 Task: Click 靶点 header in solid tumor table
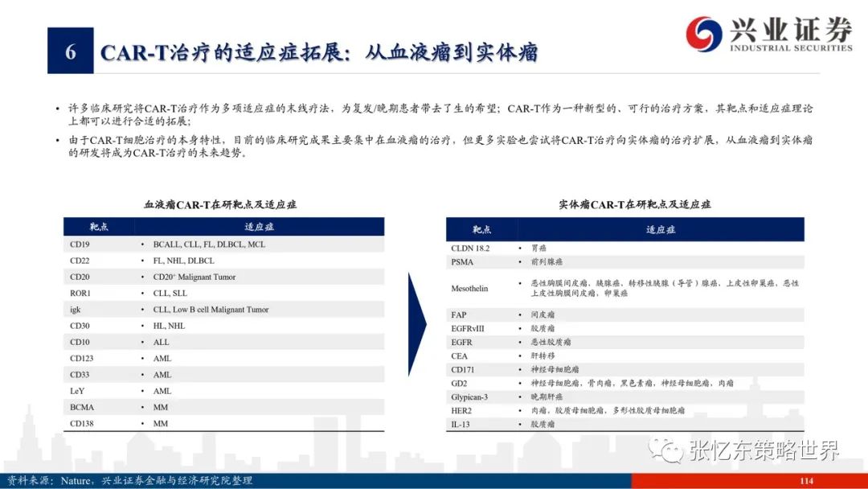481,229
